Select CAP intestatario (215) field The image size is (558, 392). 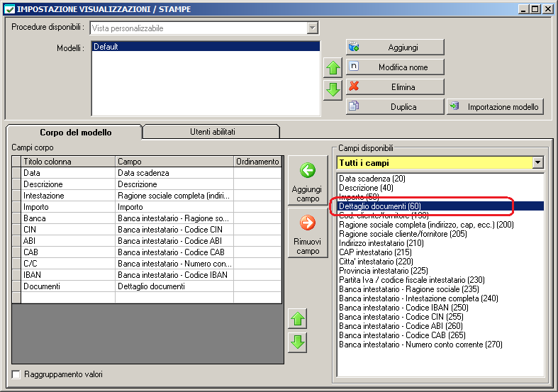(440, 252)
